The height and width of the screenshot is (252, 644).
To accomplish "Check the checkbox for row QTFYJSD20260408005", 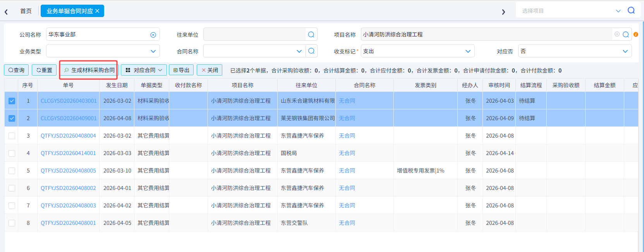I will click(x=12, y=171).
